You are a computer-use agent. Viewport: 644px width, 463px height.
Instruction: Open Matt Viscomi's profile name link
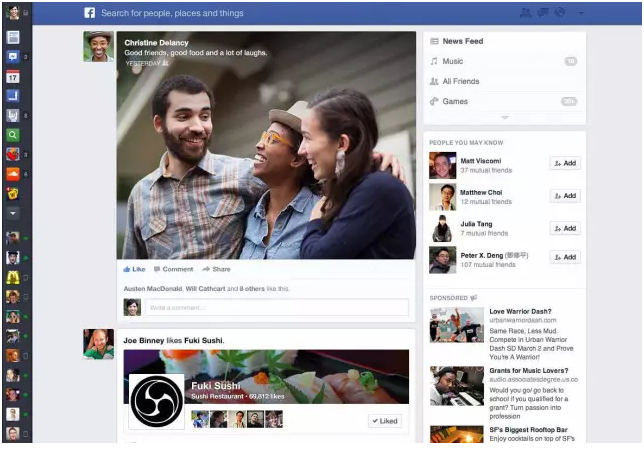click(x=481, y=161)
